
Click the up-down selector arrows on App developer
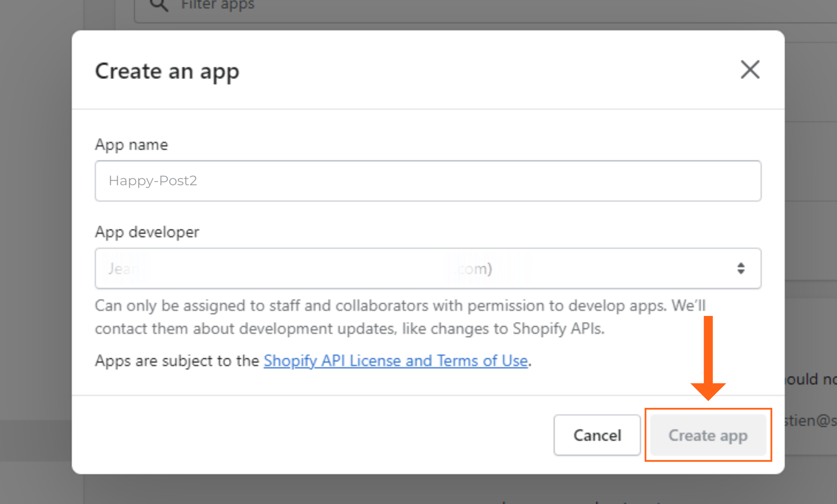740,268
